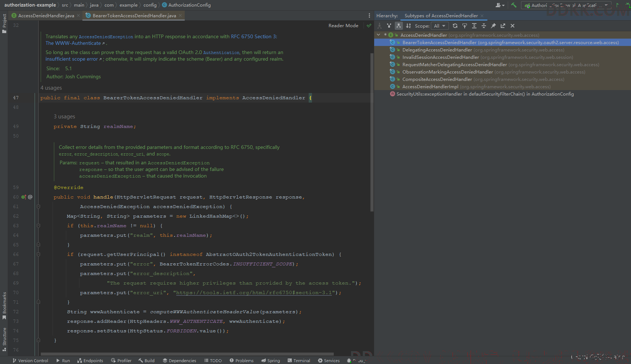
Task: Export hierarchy to text file icon
Action: click(x=503, y=26)
